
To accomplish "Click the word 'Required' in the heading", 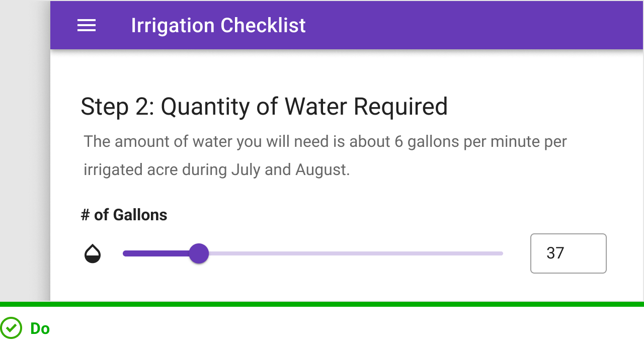I will (400, 107).
